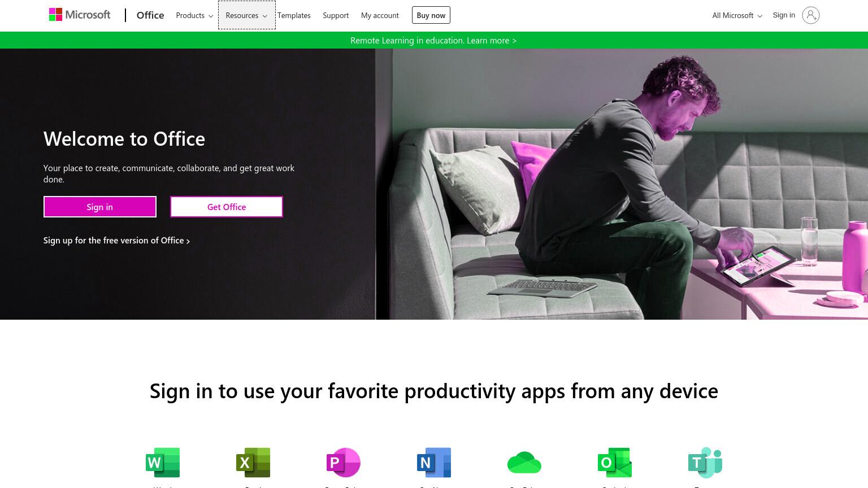The width and height of the screenshot is (868, 488).
Task: Launch the PowerPoint app icon
Action: tap(344, 463)
